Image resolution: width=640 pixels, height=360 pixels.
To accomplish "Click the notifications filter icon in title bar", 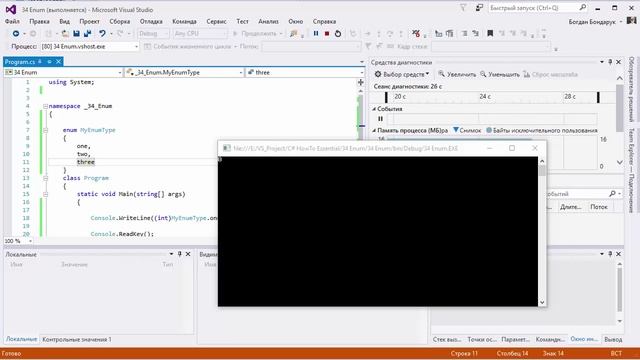I will pos(463,8).
